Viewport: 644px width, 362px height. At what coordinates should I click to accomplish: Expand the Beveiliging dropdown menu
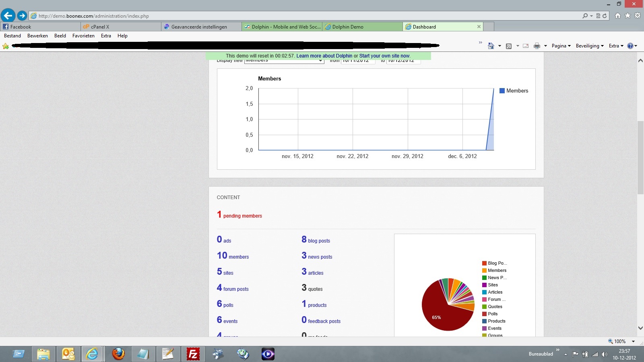pyautogui.click(x=590, y=46)
